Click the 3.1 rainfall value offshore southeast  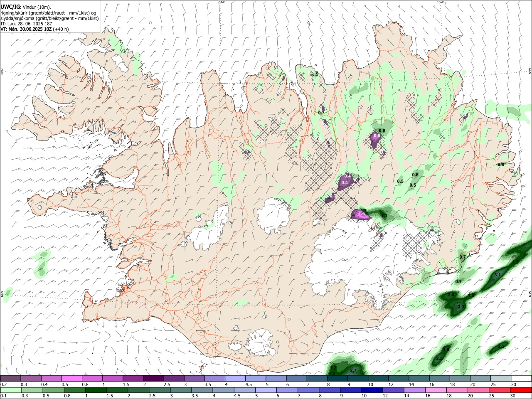pos(498,275)
